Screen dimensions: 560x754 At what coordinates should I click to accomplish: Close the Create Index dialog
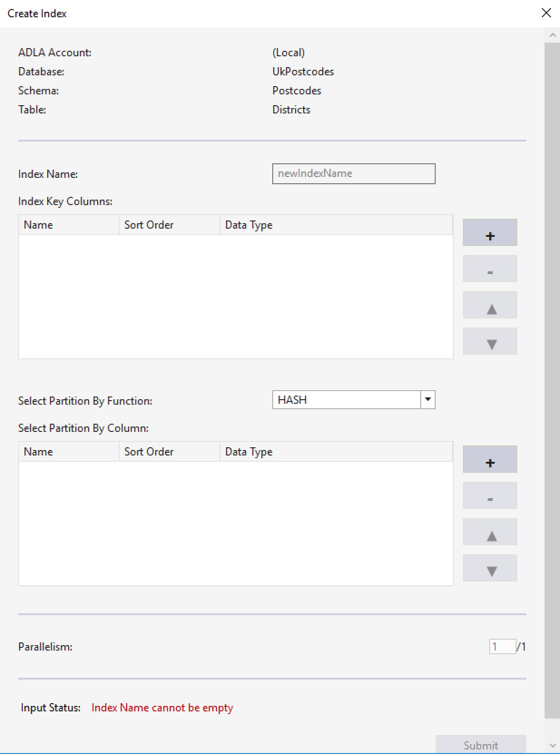[x=546, y=13]
